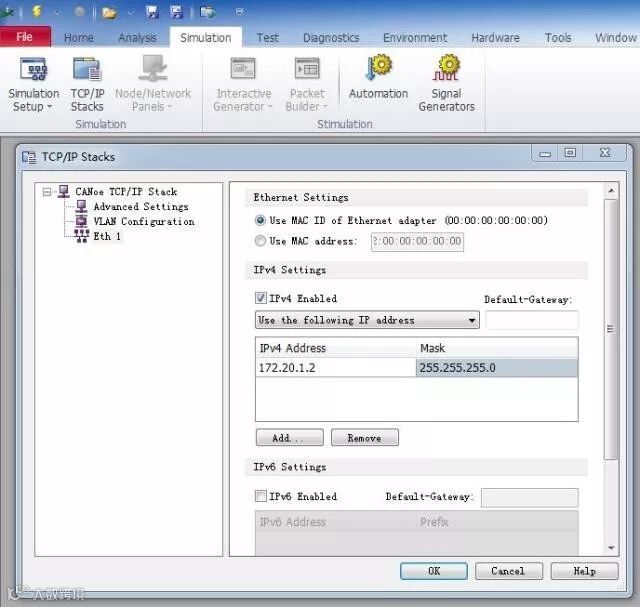This screenshot has height=607, width=640.
Task: Click the VLAN Configuration tree icon
Action: pos(82,221)
